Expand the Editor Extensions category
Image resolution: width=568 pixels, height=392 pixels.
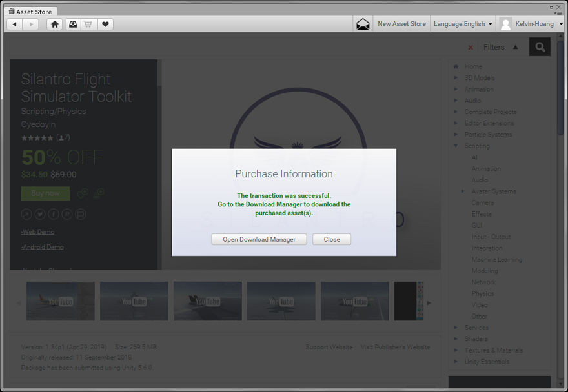point(456,123)
